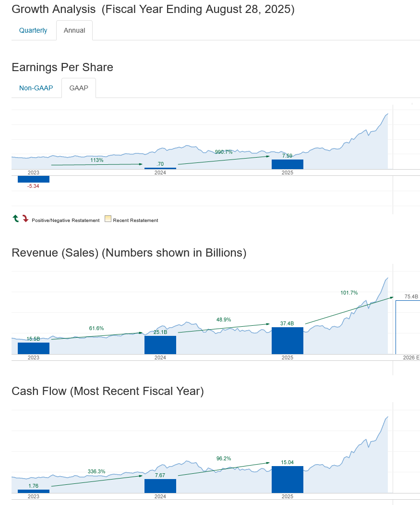Click the 2025 cash flow bar labeled 15.04
The image size is (420, 505).
pyautogui.click(x=288, y=480)
